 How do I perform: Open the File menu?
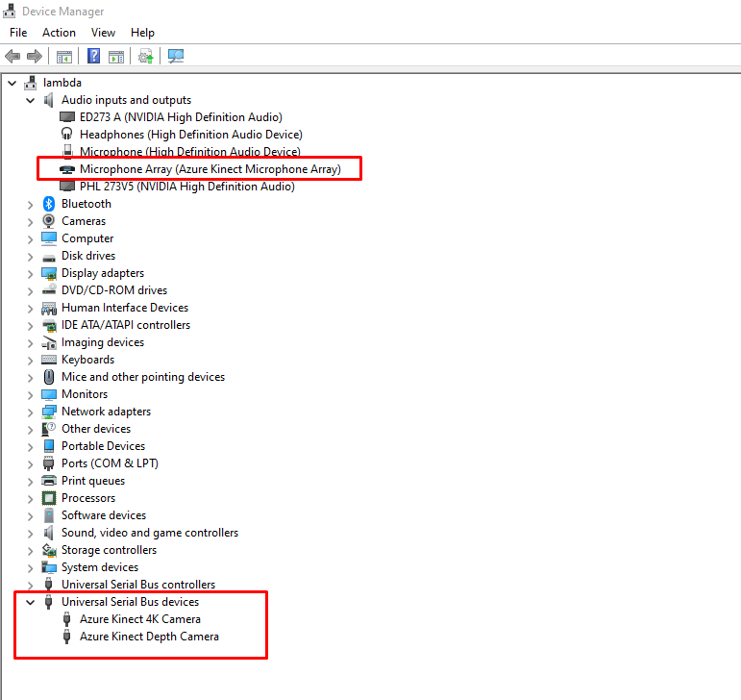click(x=18, y=33)
